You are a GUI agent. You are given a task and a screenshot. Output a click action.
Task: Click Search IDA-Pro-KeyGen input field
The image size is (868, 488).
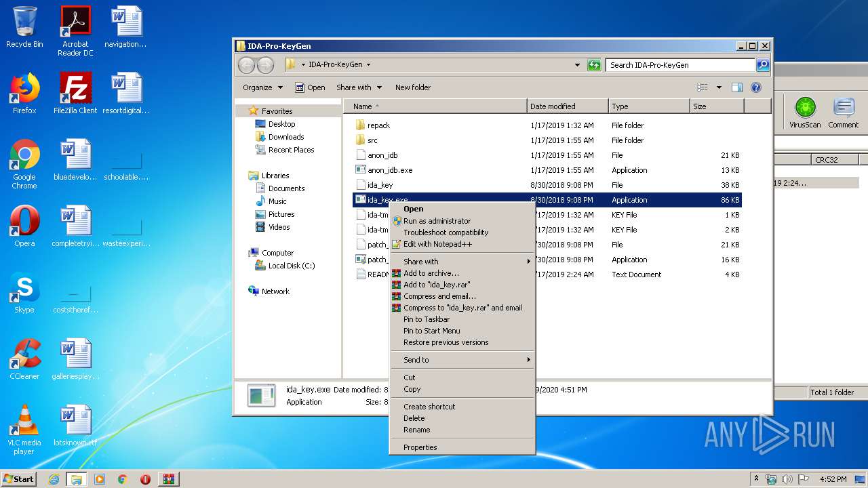[x=680, y=65]
